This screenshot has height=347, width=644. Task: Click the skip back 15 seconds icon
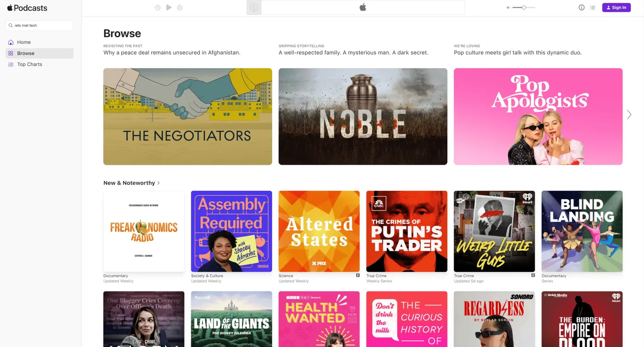pyautogui.click(x=157, y=8)
